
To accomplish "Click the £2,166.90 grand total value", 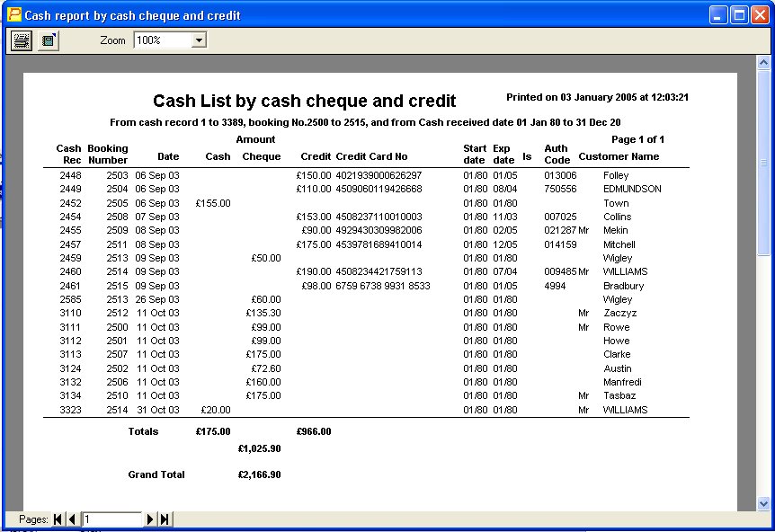I will [x=260, y=474].
